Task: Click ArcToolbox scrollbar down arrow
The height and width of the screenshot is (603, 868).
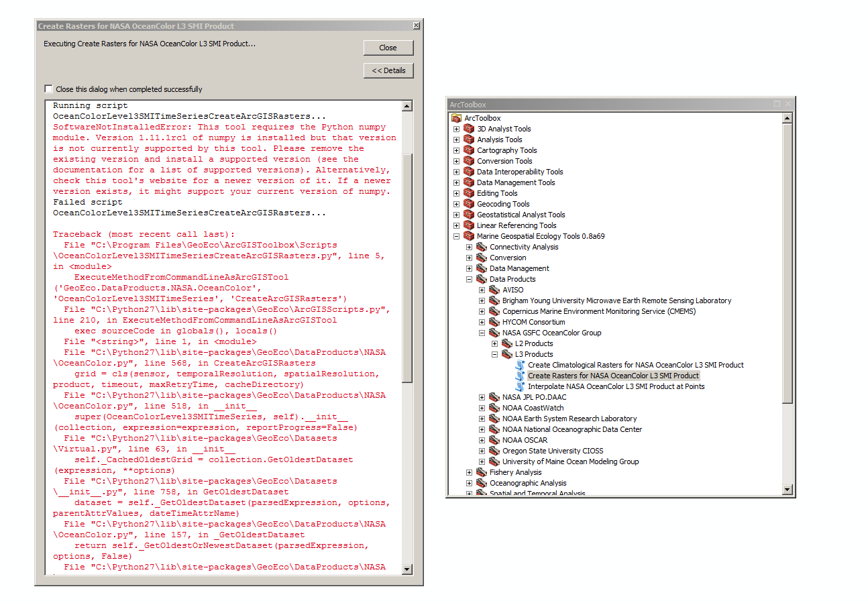Action: pyautogui.click(x=788, y=490)
